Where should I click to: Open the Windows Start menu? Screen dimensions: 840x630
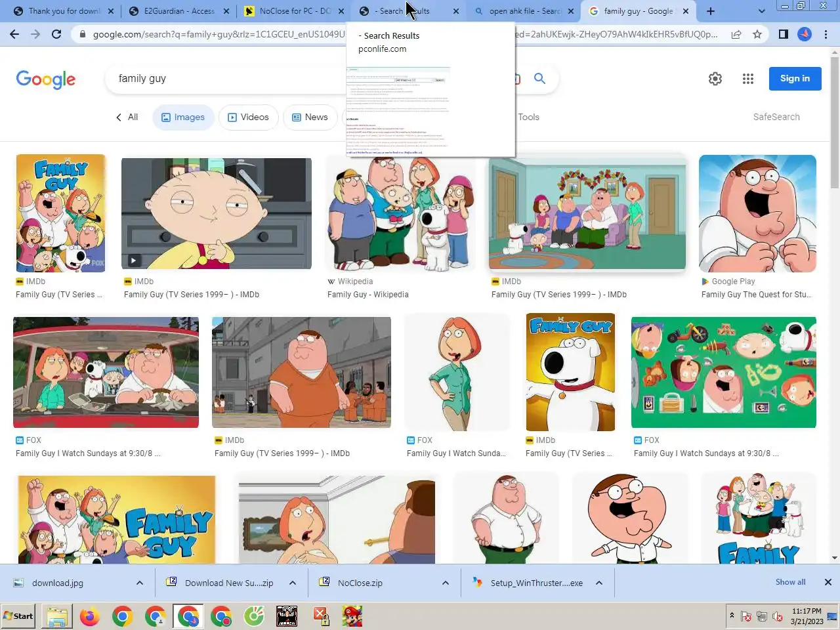click(18, 616)
